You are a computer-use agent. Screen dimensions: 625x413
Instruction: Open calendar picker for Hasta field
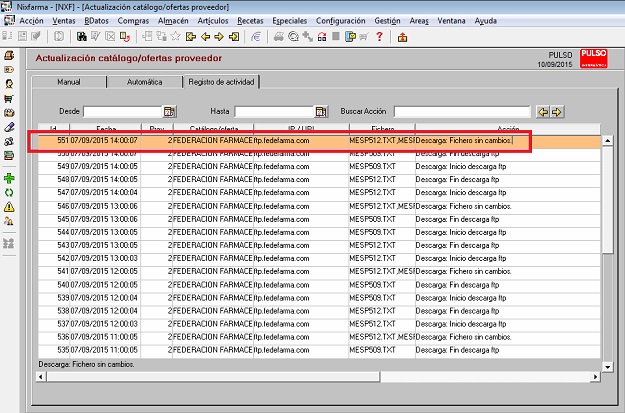click(x=321, y=112)
